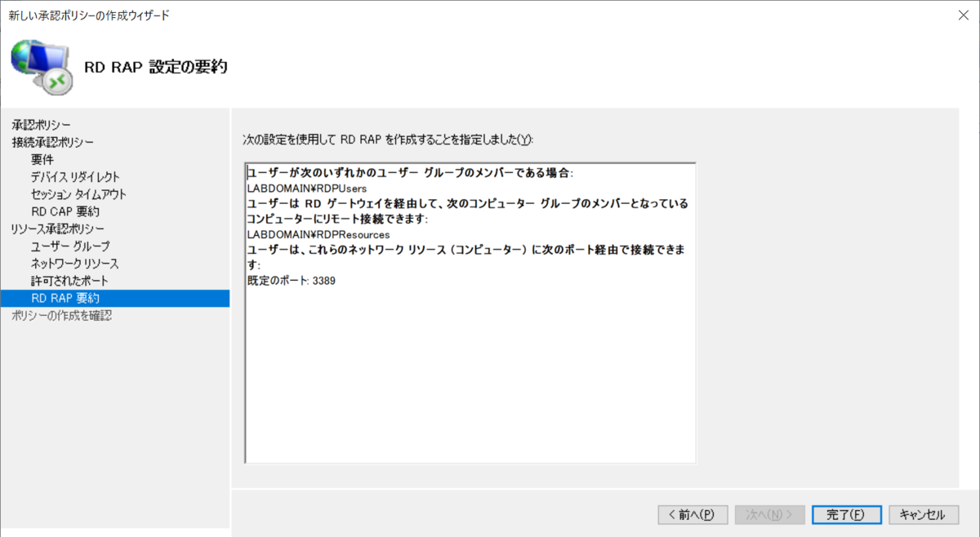Image resolution: width=980 pixels, height=537 pixels.
Task: Click the 完了 (Finish) button
Action: coord(847,515)
